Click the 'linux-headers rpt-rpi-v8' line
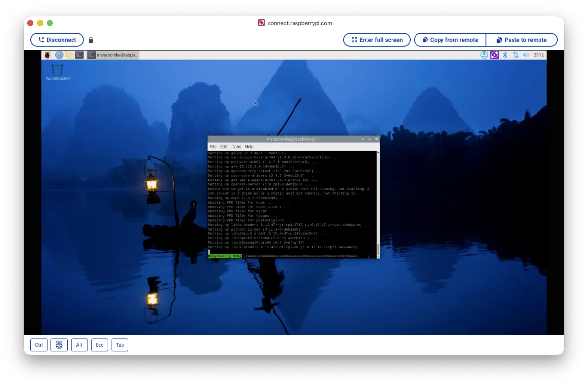The image size is (588, 386). (x=287, y=247)
